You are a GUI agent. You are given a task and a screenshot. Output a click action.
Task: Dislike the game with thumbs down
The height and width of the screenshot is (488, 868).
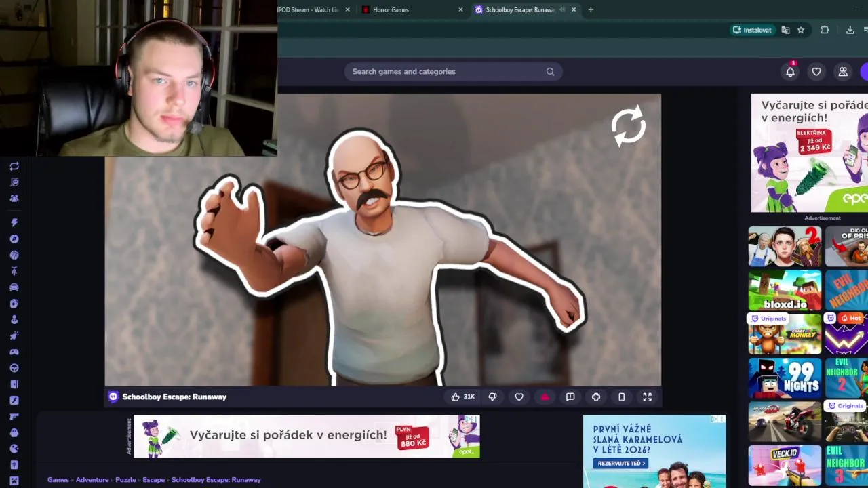coord(493,396)
